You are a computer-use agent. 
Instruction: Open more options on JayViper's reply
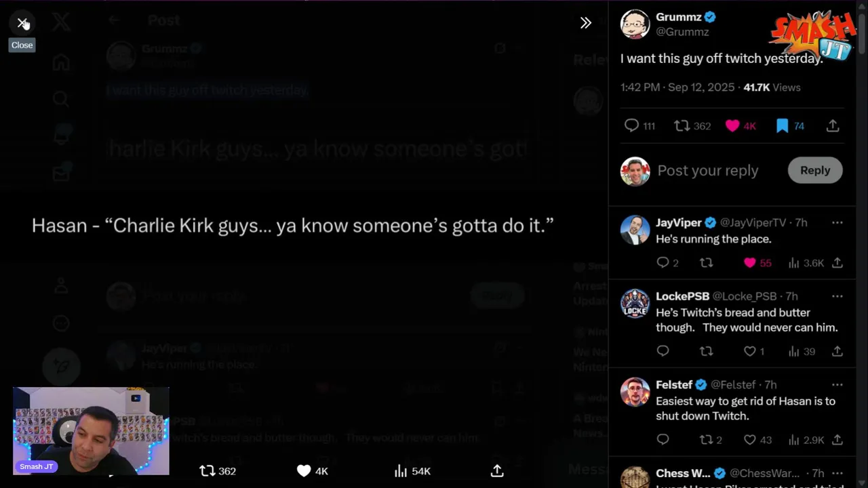pyautogui.click(x=837, y=222)
